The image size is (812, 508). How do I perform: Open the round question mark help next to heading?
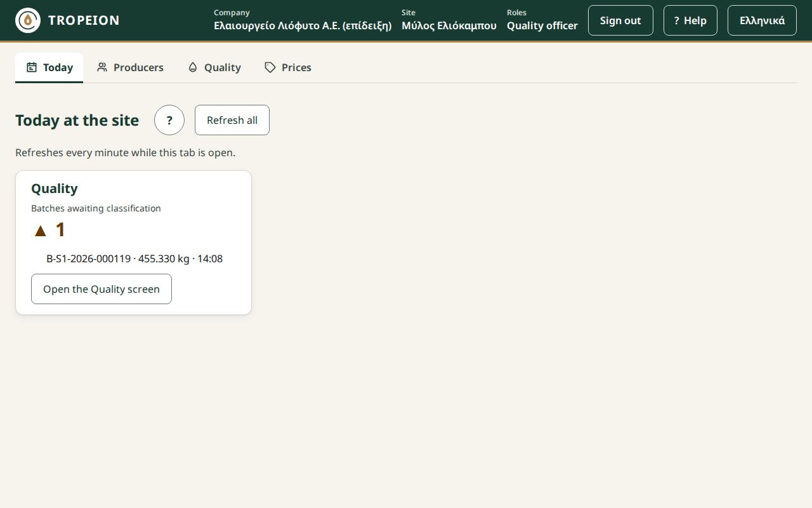coord(169,120)
